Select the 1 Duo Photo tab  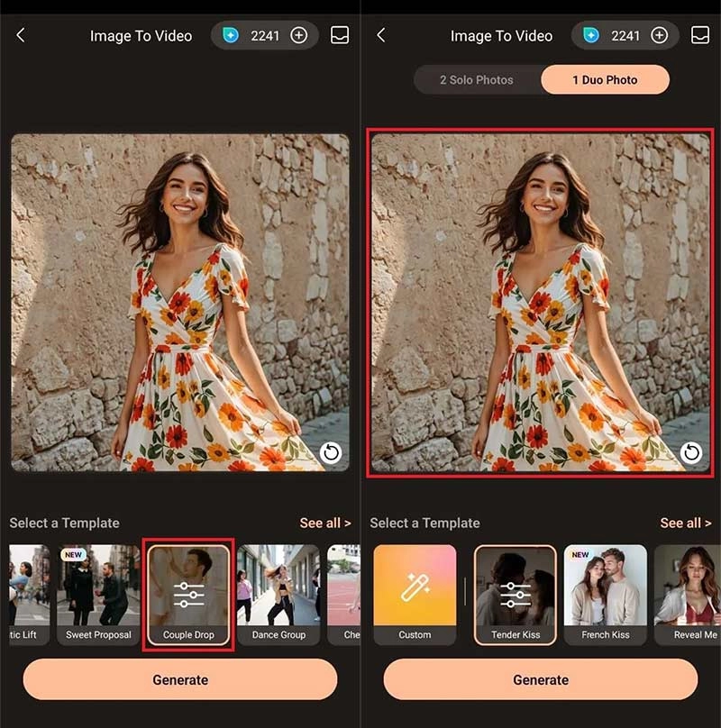[x=605, y=80]
